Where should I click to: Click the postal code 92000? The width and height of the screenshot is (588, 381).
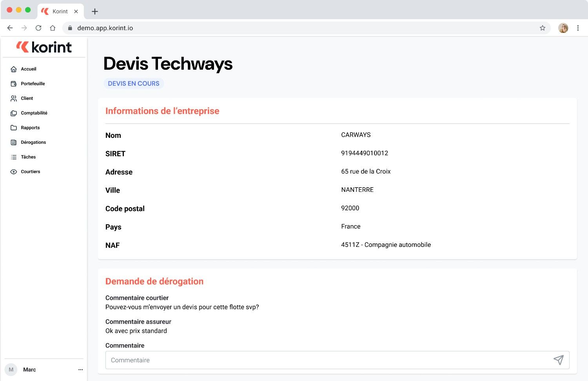click(x=350, y=208)
